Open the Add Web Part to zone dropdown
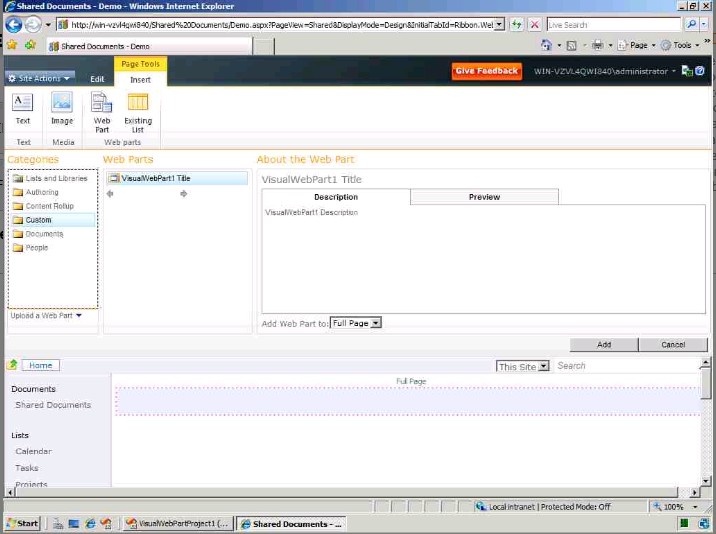The image size is (716, 534). (x=355, y=323)
